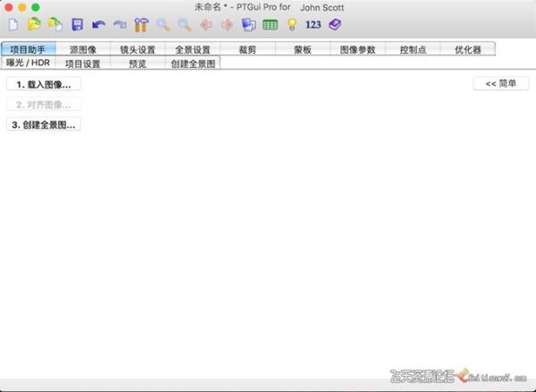Open the 镜头设置 tab
536x392 pixels.
[x=138, y=49]
